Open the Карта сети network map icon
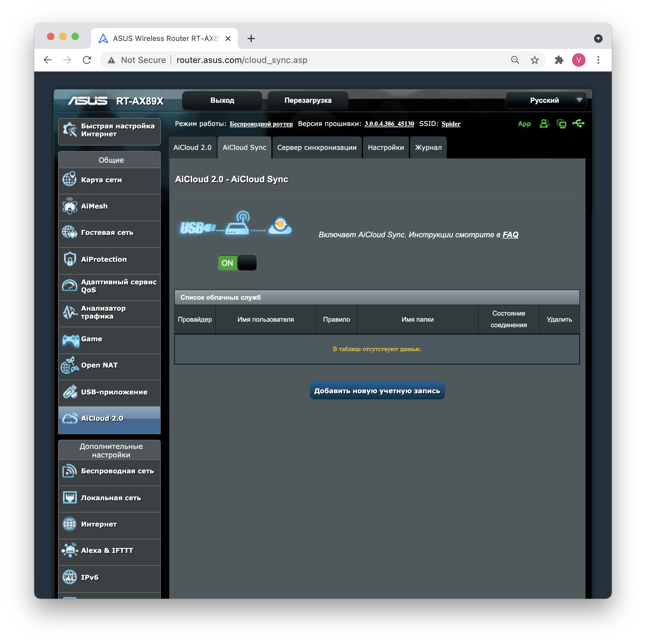The height and width of the screenshot is (644, 646). coord(70,179)
